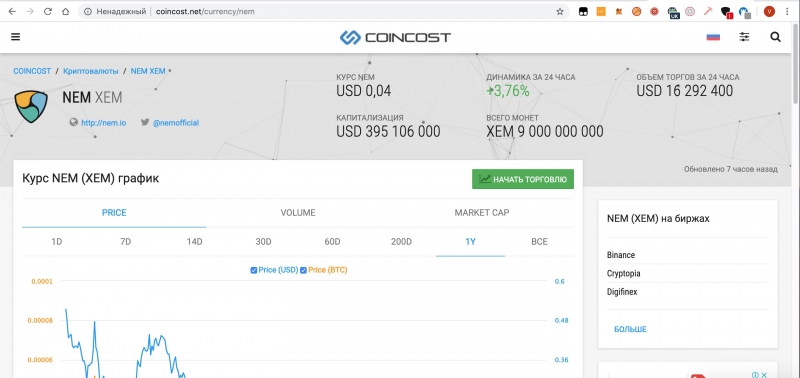Viewport: 800px width, 378px height.
Task: Open the site search magnifier icon
Action: [775, 37]
